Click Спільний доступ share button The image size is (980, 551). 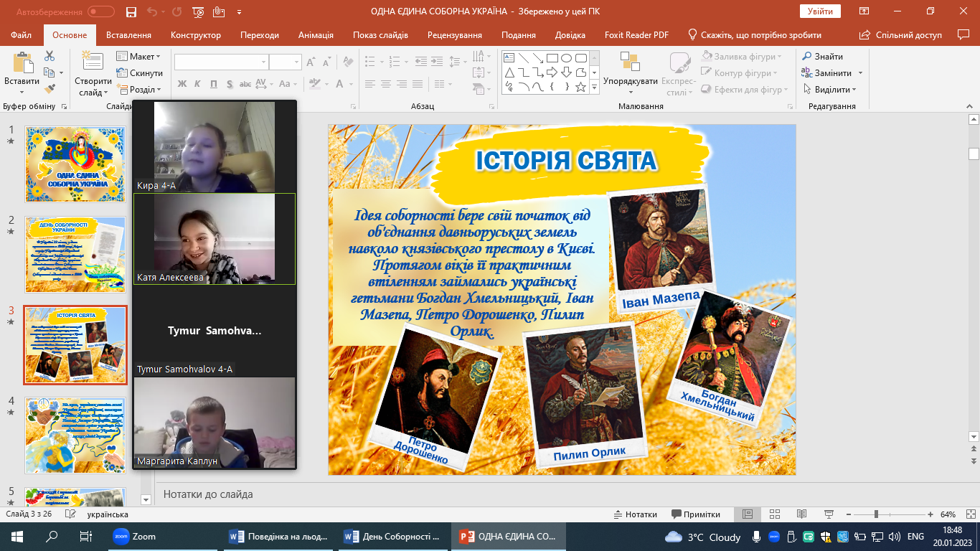pyautogui.click(x=900, y=34)
